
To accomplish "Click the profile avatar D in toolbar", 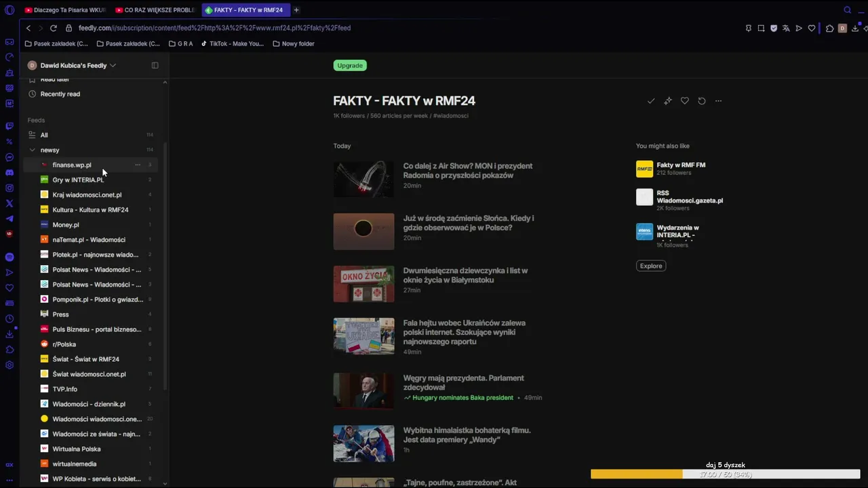I will [842, 28].
